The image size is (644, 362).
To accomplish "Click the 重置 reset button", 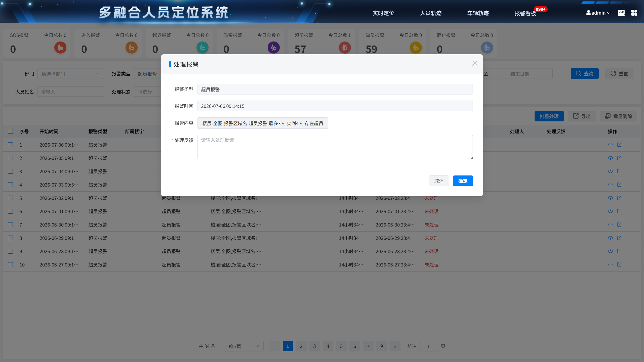I will 619,73.
